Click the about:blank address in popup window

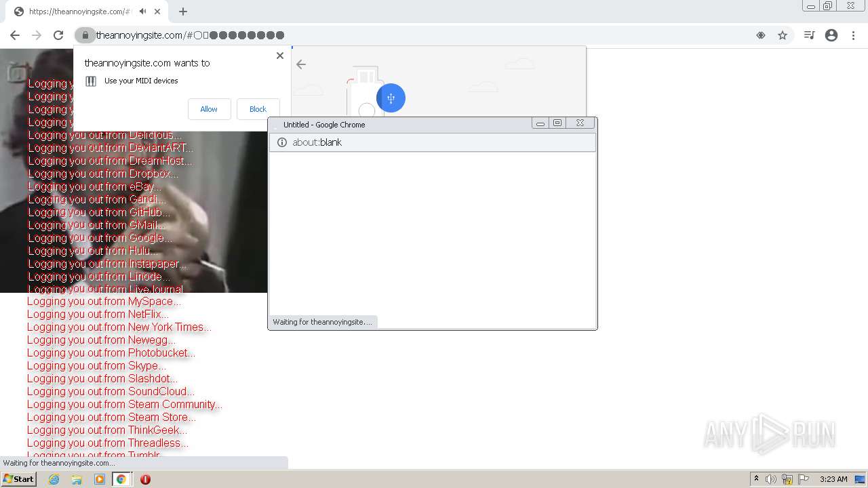point(317,142)
